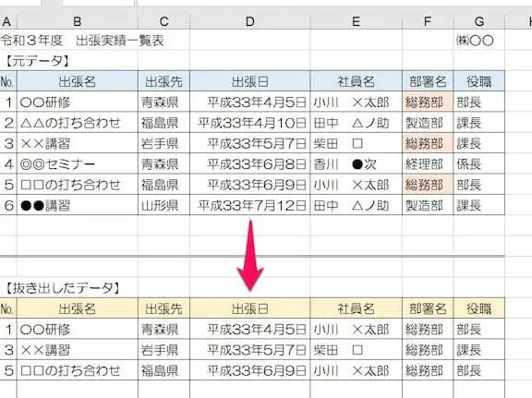This screenshot has height=398, width=532.
Task: Select 出張名 header in blue source table
Action: coord(78,81)
